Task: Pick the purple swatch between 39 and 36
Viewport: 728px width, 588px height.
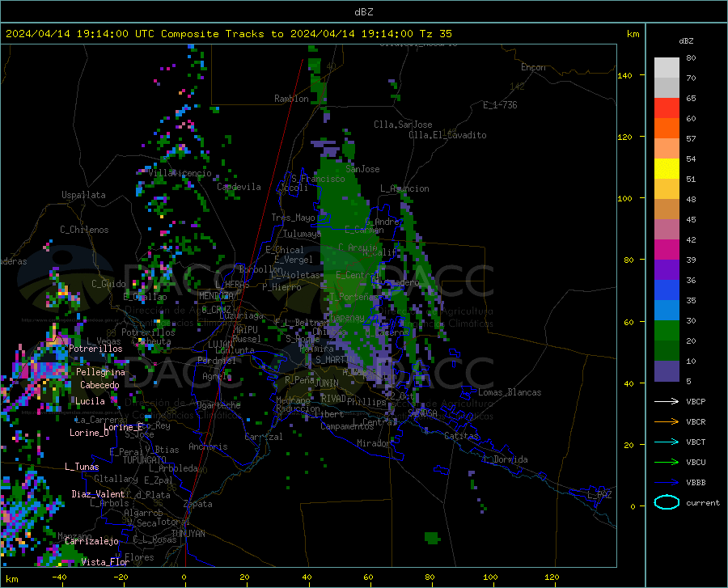Action: 667,270
